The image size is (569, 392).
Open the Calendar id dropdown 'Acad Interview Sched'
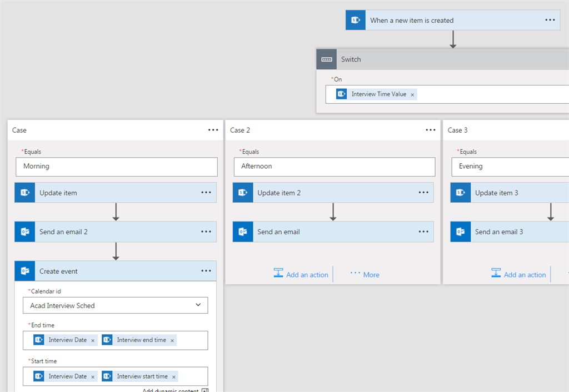pos(116,305)
